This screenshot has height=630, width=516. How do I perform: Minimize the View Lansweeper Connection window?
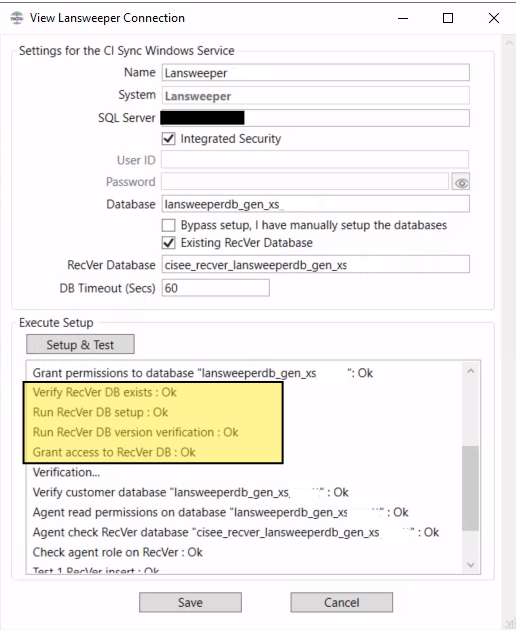pyautogui.click(x=403, y=18)
